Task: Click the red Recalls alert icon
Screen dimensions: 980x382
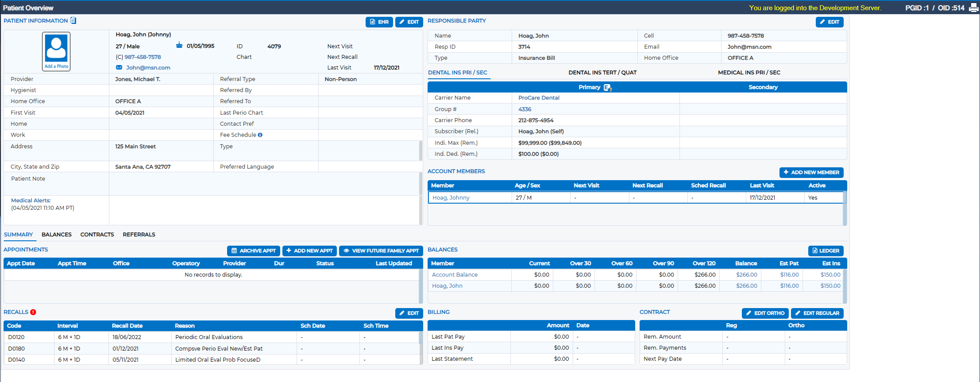Action: coord(33,312)
